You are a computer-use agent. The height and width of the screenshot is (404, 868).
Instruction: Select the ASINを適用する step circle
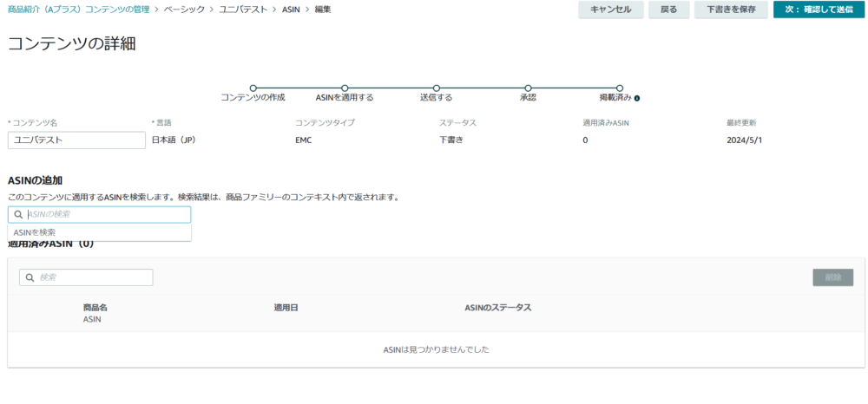coord(345,88)
